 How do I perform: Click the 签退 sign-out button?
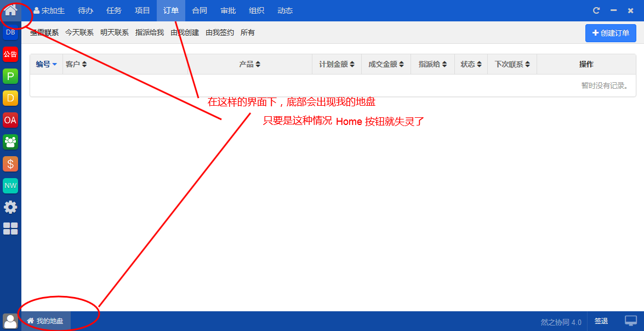(x=601, y=321)
